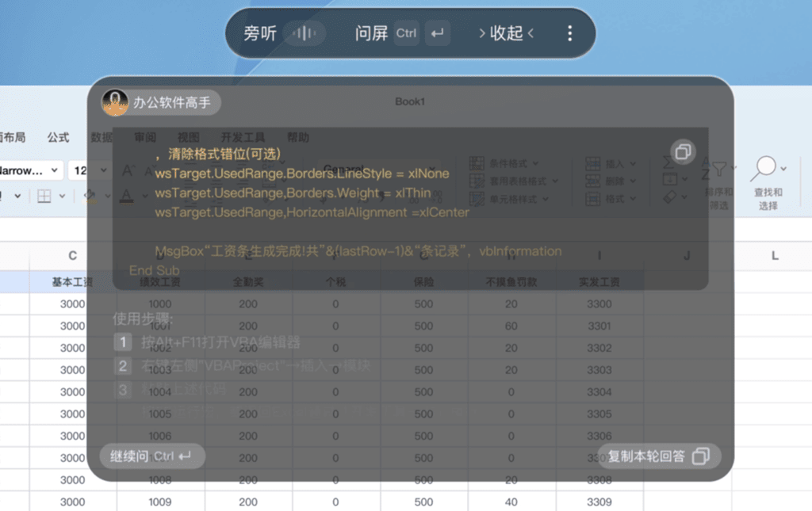Switch to the 开发工具 ribbon tab
Viewport: 812px width, 511px height.
243,137
